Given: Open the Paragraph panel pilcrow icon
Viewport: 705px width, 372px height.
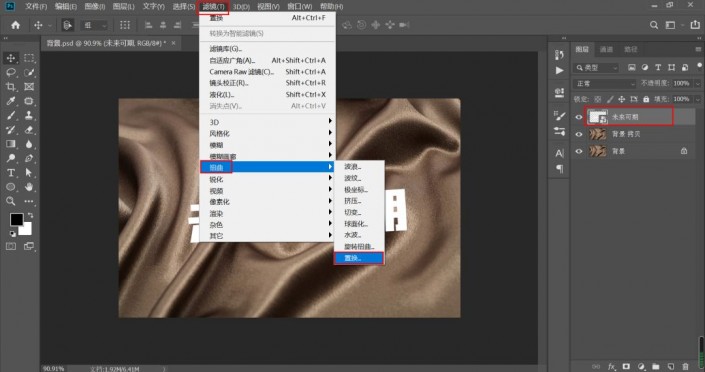Looking at the screenshot, I should [x=559, y=169].
